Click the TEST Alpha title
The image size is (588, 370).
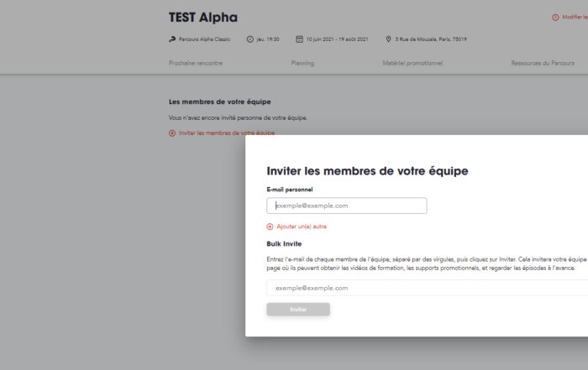pyautogui.click(x=203, y=18)
